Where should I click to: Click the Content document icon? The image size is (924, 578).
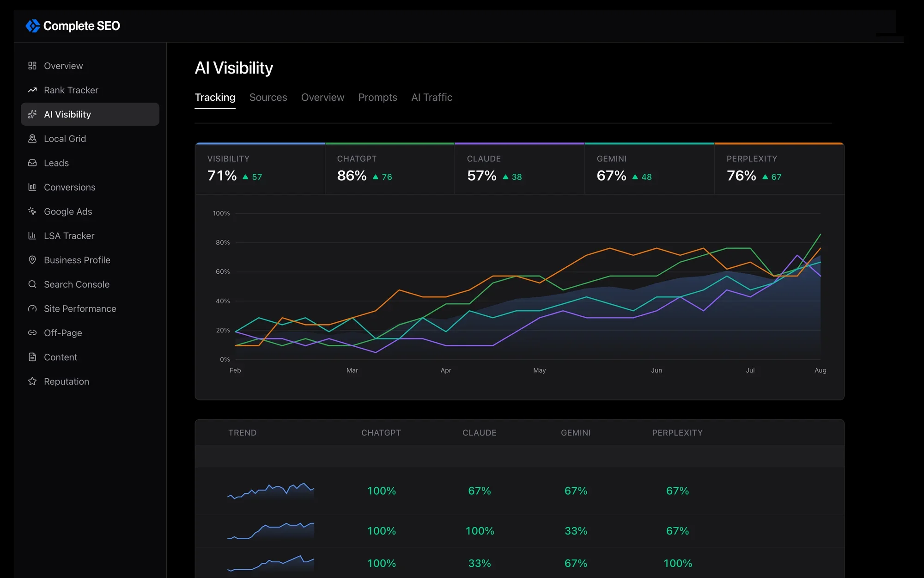(x=32, y=357)
